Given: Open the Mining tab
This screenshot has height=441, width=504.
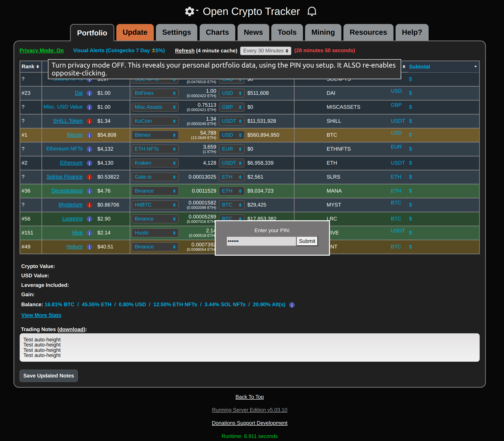Looking at the screenshot, I should pyautogui.click(x=323, y=32).
